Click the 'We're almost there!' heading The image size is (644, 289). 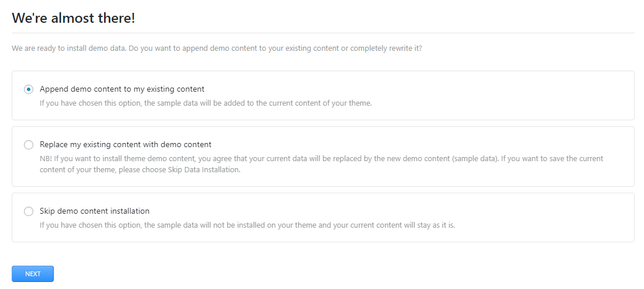(74, 18)
